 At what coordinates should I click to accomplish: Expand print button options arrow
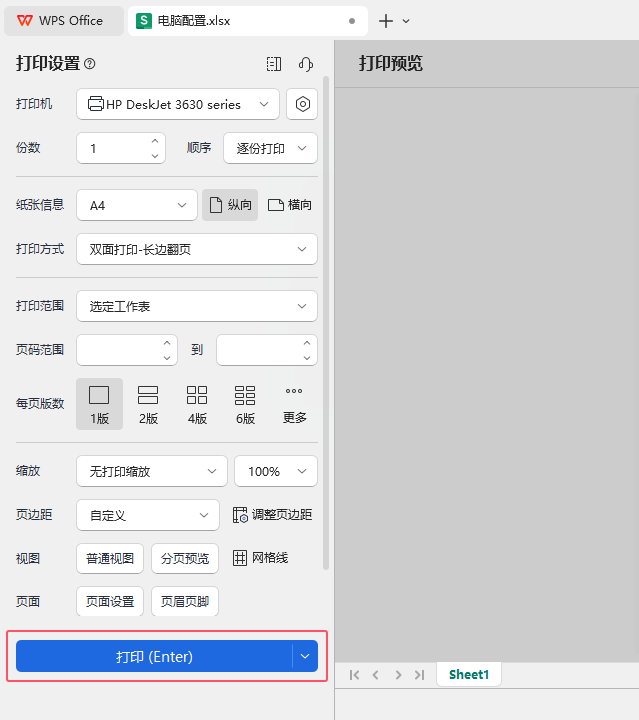coord(305,656)
